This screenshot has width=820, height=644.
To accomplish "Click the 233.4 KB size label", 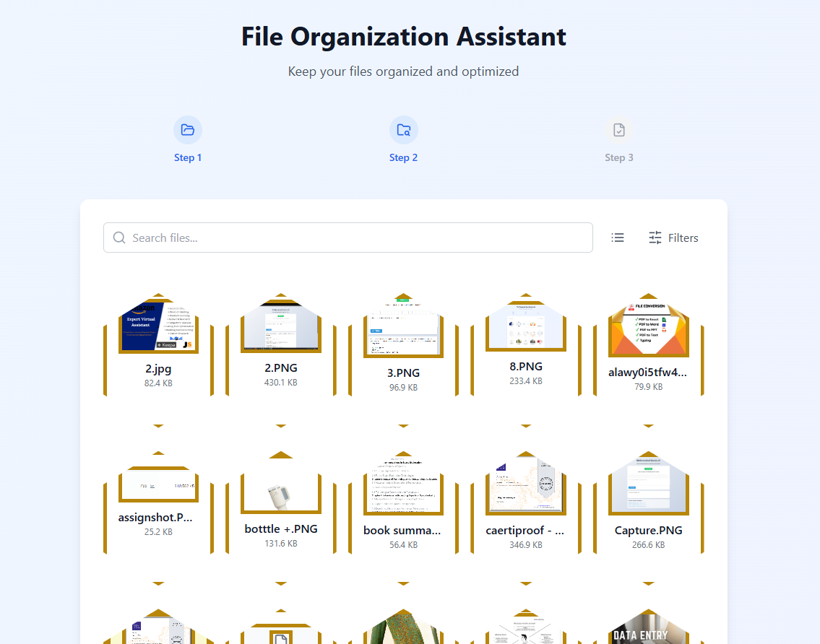I will click(x=526, y=381).
